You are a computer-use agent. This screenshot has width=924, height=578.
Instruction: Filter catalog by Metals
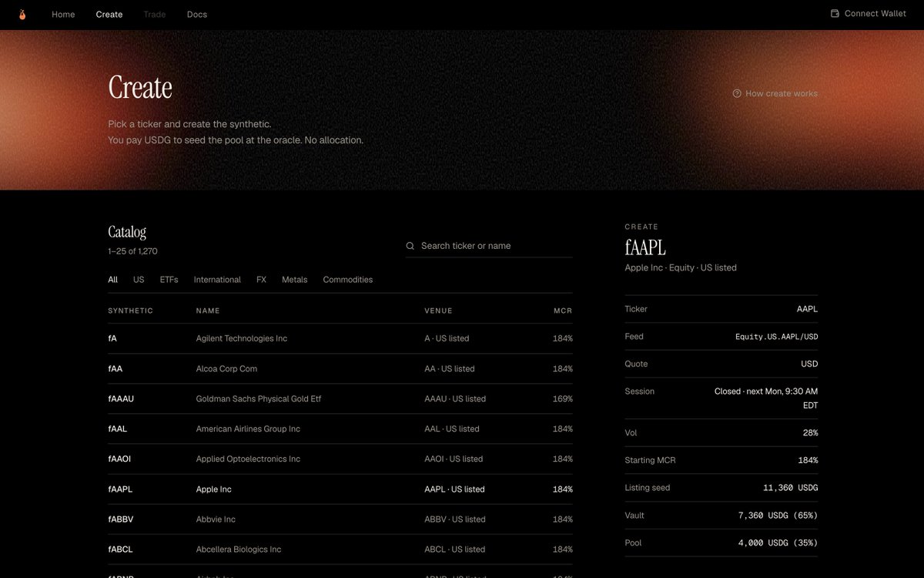click(x=294, y=280)
